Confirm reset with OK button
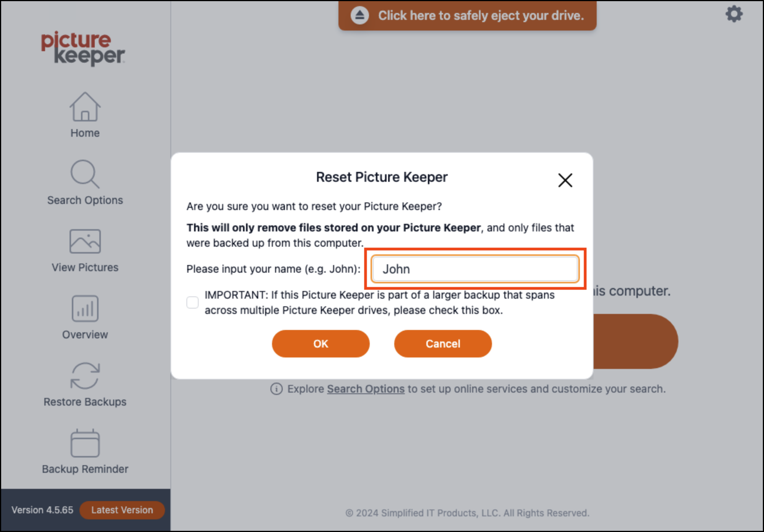764x532 pixels. pyautogui.click(x=320, y=344)
